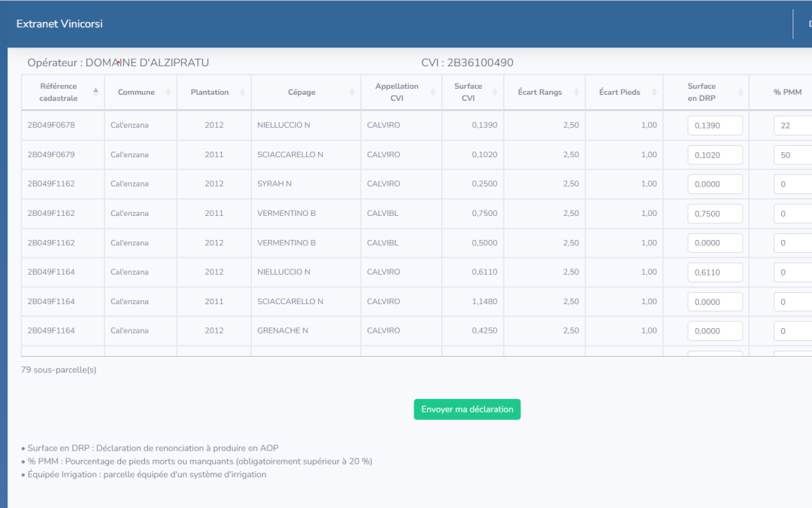Edit % PMM field showing 50
This screenshot has width=812, height=508.
(793, 155)
